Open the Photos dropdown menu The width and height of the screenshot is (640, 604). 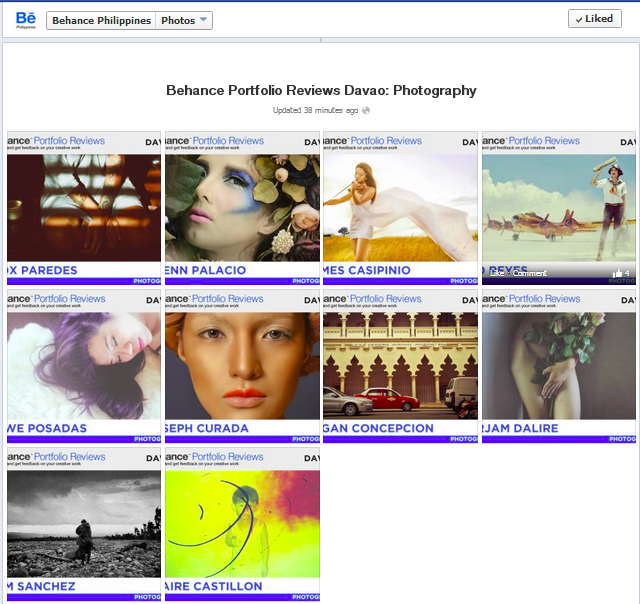click(x=185, y=20)
